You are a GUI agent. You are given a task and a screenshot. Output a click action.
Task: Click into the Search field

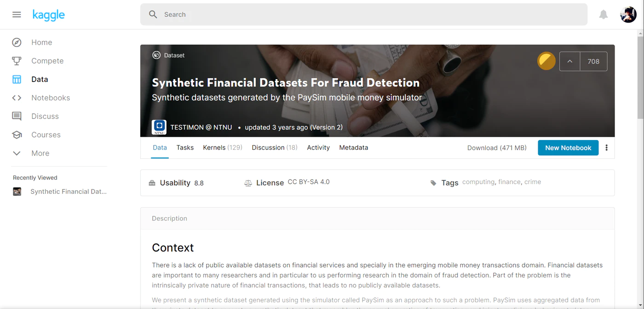(x=363, y=15)
